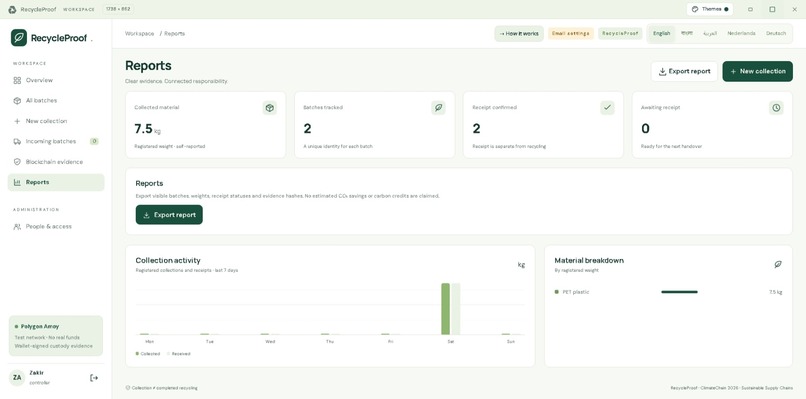Screen dimensions: 806x399
Task: Click the Overview grid icon
Action: tap(17, 80)
